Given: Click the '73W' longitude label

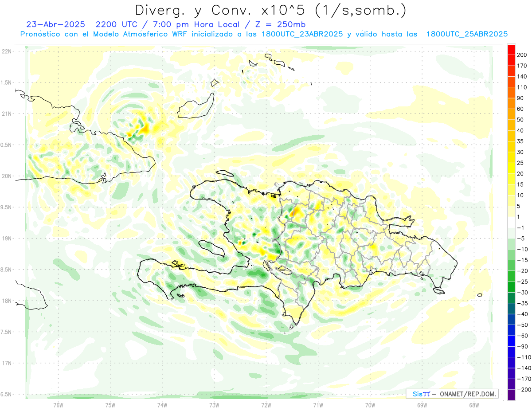Looking at the screenshot, I should click(214, 405).
